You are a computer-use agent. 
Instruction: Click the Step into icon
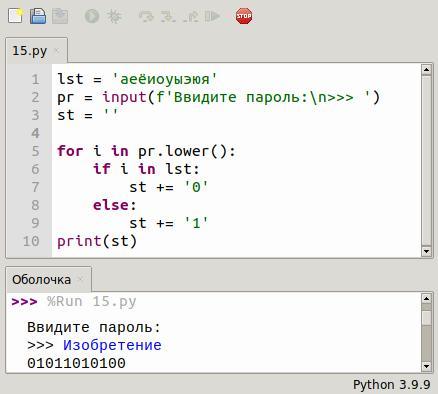click(x=168, y=16)
